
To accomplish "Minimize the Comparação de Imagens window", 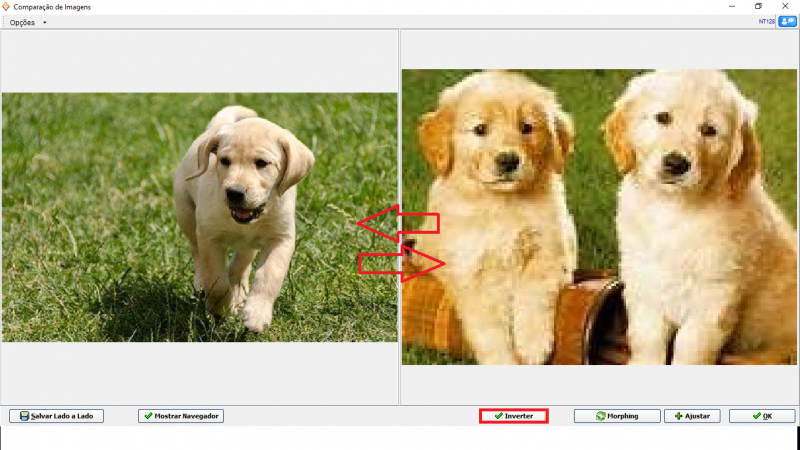I will pyautogui.click(x=731, y=6).
